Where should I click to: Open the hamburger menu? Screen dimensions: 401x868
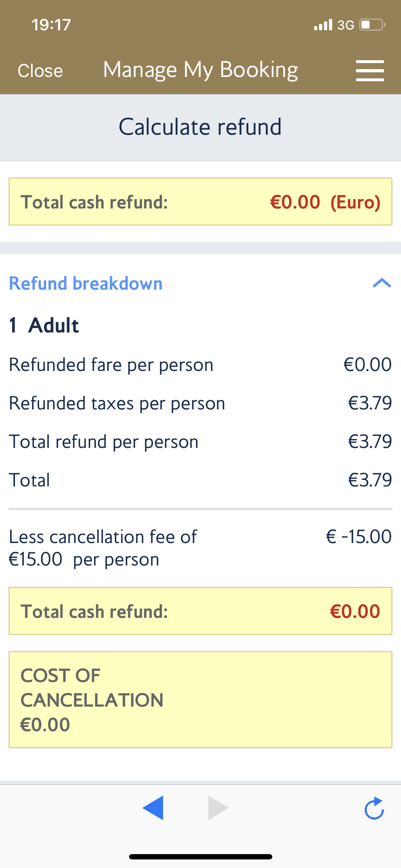370,71
